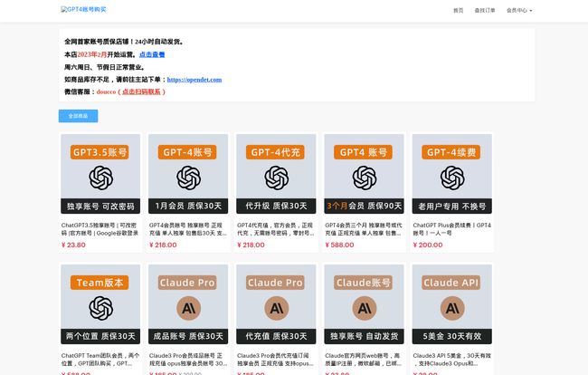Open the 首页 home navigation item
The image size is (588, 375).
pyautogui.click(x=459, y=11)
